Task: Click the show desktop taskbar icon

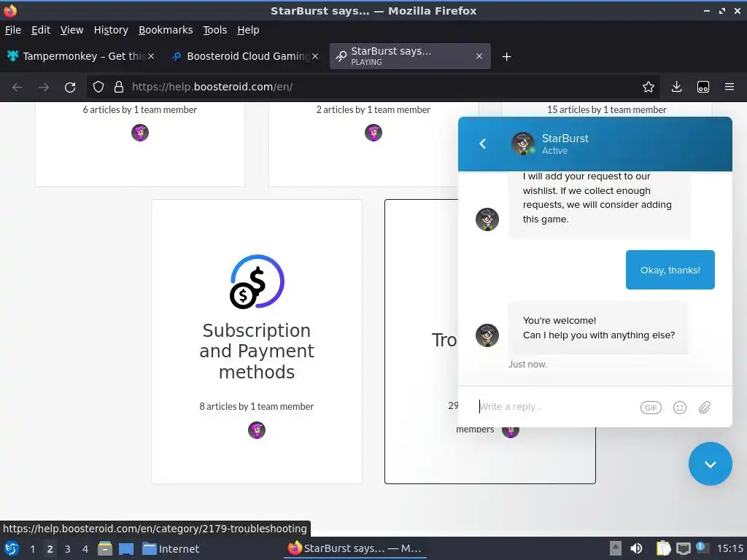Action: (126, 548)
